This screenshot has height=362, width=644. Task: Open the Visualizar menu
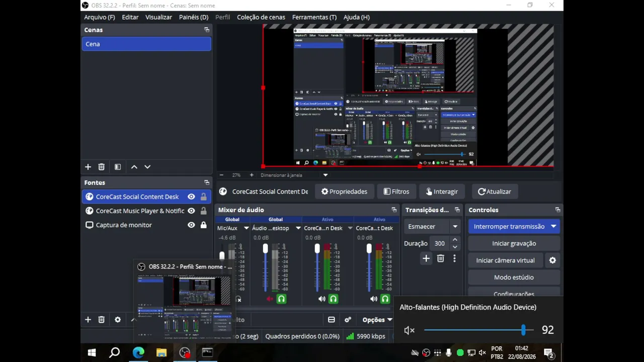pyautogui.click(x=158, y=17)
